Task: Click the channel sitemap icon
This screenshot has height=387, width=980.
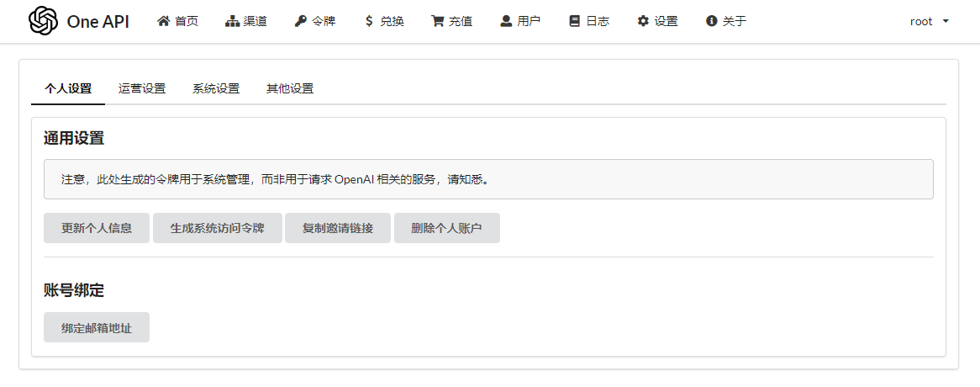Action: 233,21
